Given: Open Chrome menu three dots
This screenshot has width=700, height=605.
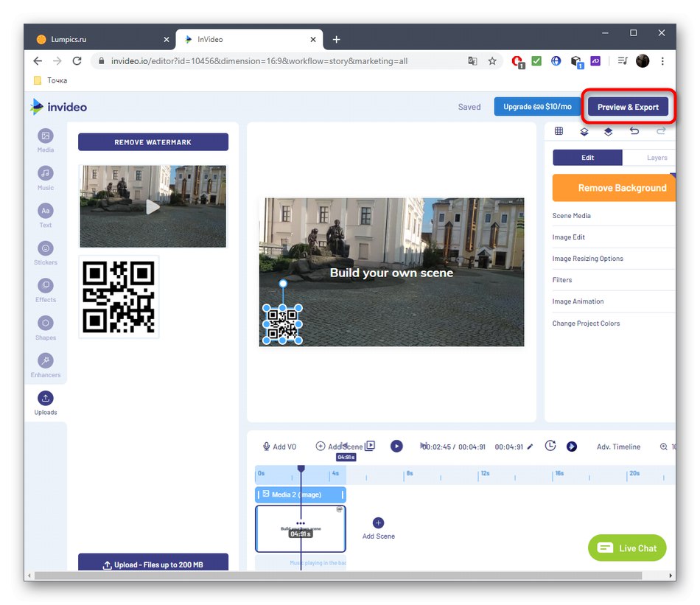Looking at the screenshot, I should coord(662,61).
